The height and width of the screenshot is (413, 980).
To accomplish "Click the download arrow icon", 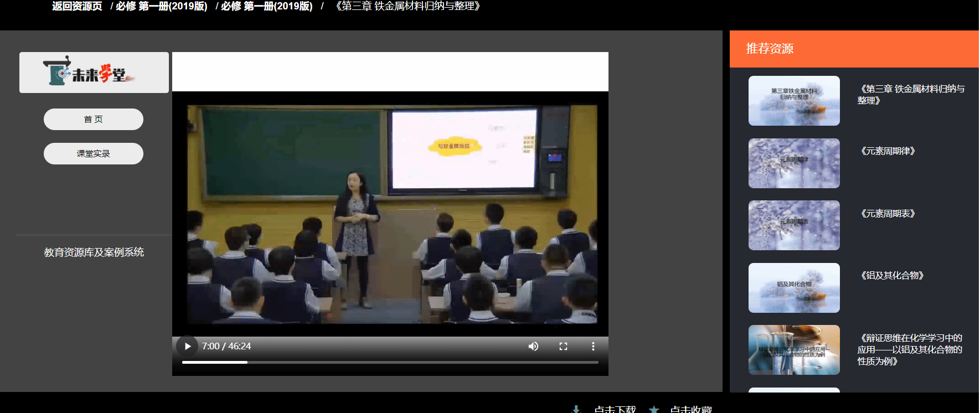I will pos(576,409).
